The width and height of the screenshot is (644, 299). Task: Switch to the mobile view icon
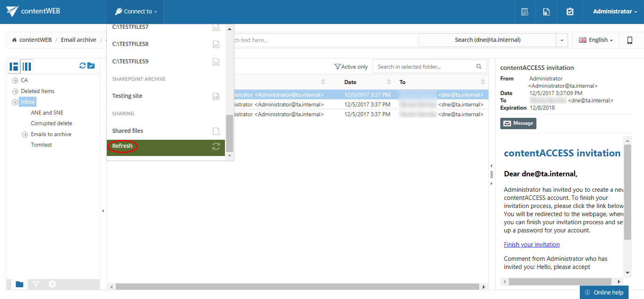click(630, 40)
